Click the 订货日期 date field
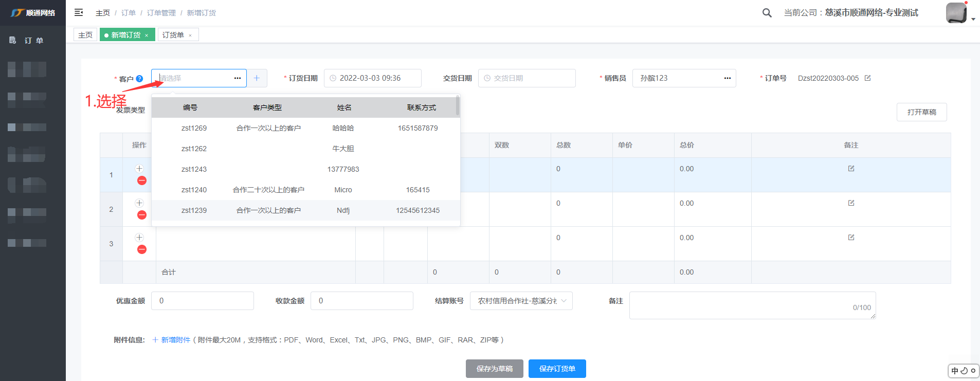This screenshot has width=980, height=381. pos(372,78)
